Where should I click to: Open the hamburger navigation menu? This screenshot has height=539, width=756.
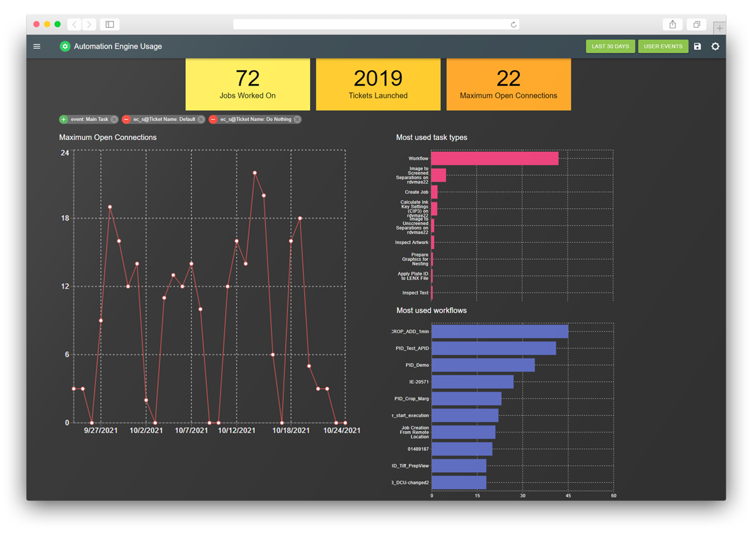[x=37, y=46]
